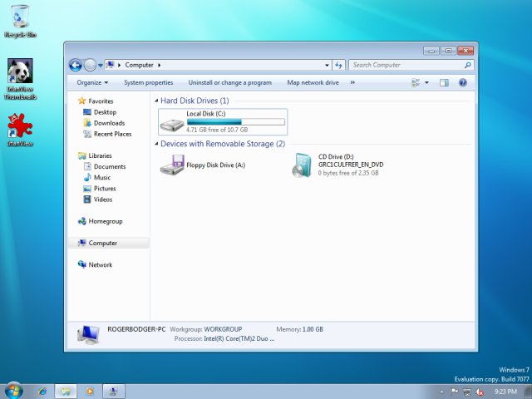
Task: Open the Videos library
Action: click(98, 199)
